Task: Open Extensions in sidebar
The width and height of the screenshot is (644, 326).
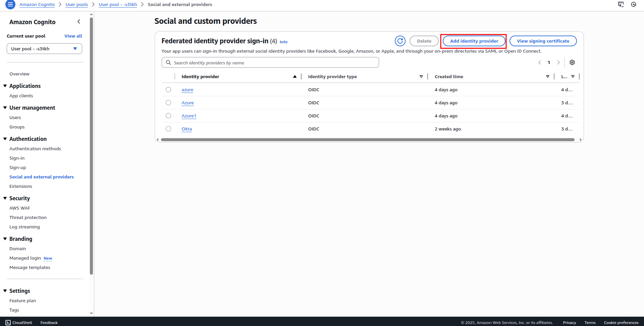Action: tap(21, 186)
